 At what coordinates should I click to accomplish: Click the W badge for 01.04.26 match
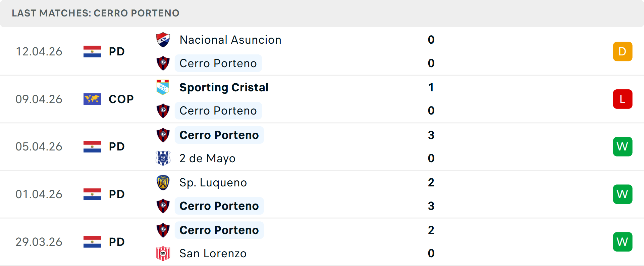click(623, 194)
